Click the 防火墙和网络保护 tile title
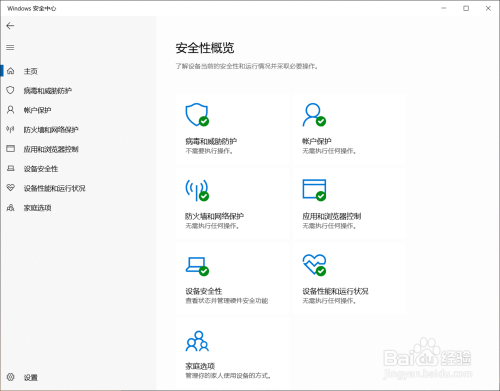 (x=214, y=216)
